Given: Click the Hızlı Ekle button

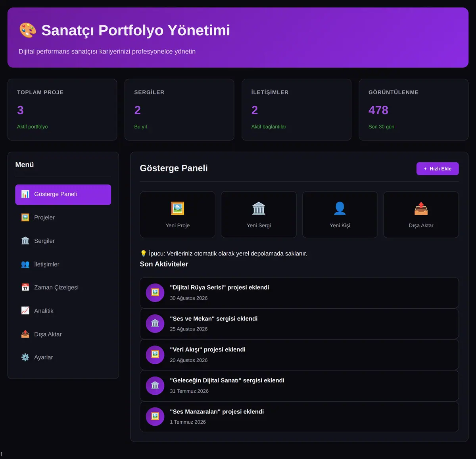Looking at the screenshot, I should click(x=438, y=169).
